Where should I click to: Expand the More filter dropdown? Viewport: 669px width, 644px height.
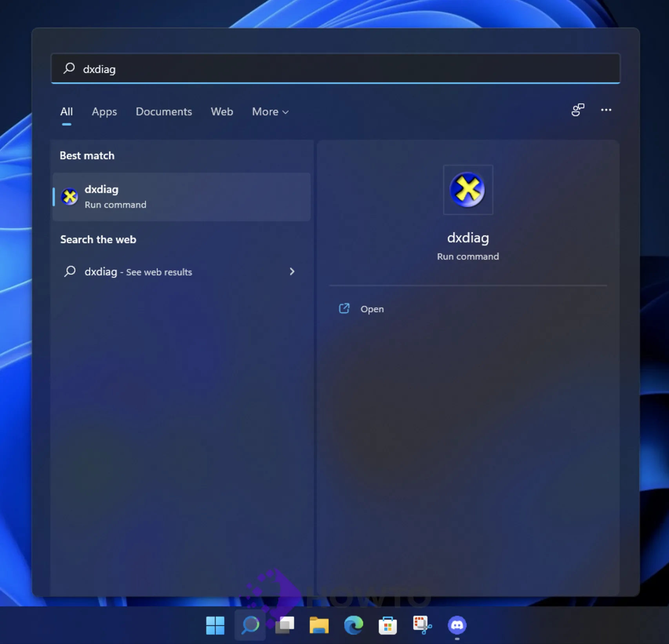coord(270,112)
